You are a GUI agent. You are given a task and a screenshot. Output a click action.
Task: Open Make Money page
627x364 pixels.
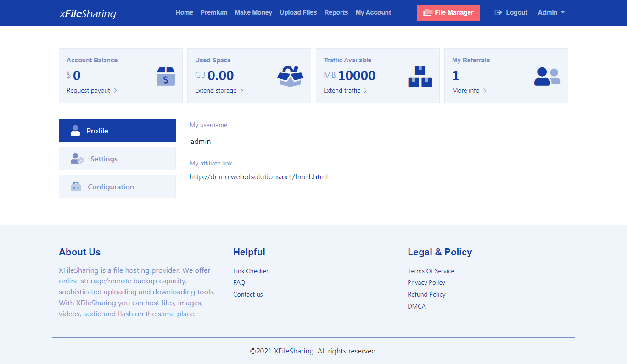[253, 13]
